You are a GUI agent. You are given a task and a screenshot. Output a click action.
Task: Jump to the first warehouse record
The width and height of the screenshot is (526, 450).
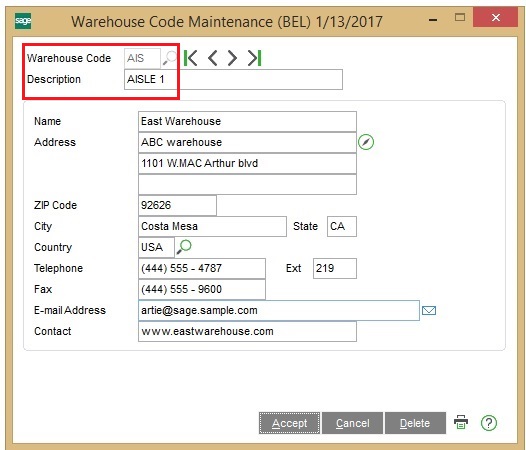point(191,58)
